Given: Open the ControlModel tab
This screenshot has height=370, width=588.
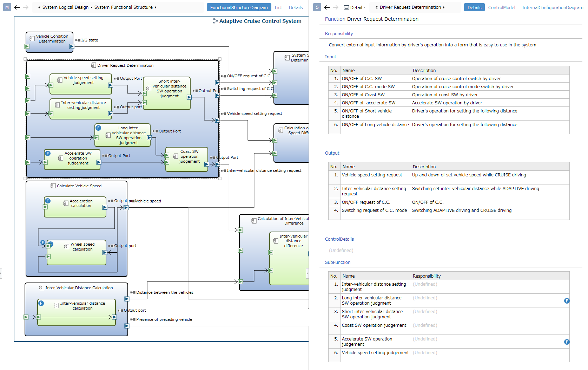Looking at the screenshot, I should 502,7.
